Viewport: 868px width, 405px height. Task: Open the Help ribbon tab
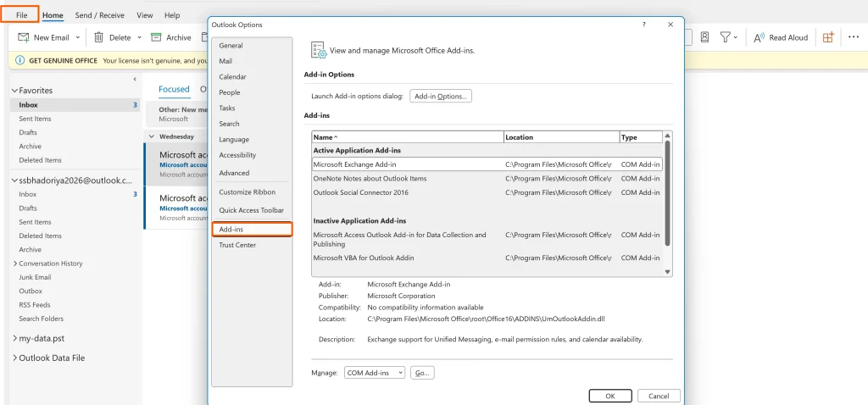172,15
